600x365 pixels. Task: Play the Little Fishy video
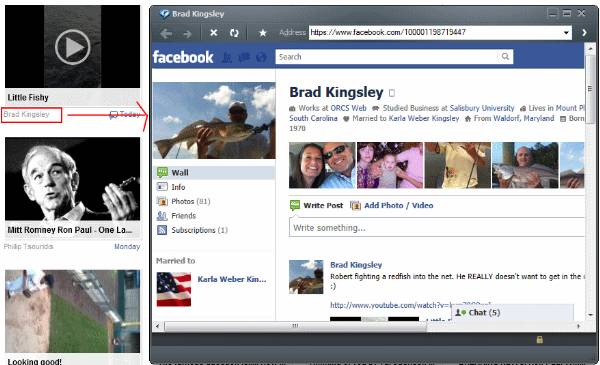coord(73,47)
